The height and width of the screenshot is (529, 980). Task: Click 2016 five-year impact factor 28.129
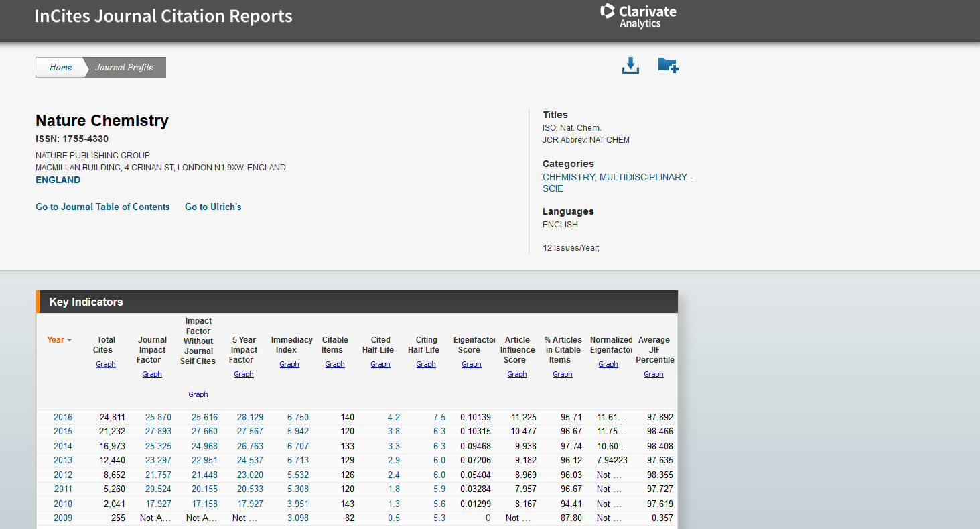(x=250, y=417)
